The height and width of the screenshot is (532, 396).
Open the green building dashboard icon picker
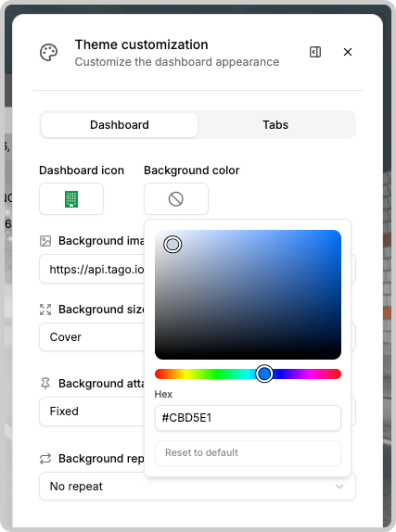coord(71,199)
